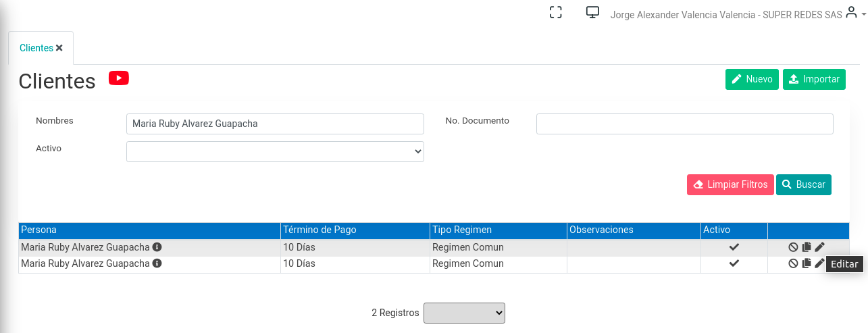Click the info icon in second row
The image size is (868, 333).
(x=157, y=263)
